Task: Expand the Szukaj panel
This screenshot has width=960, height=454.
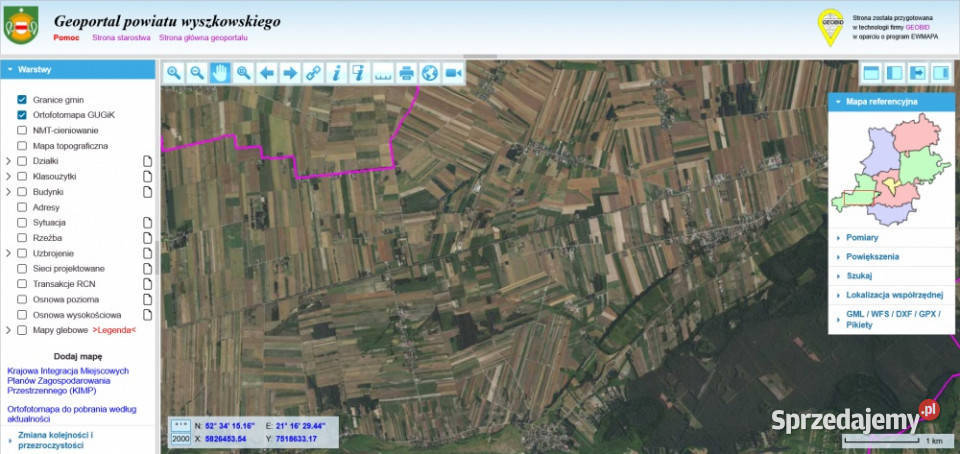Action: 859,275
